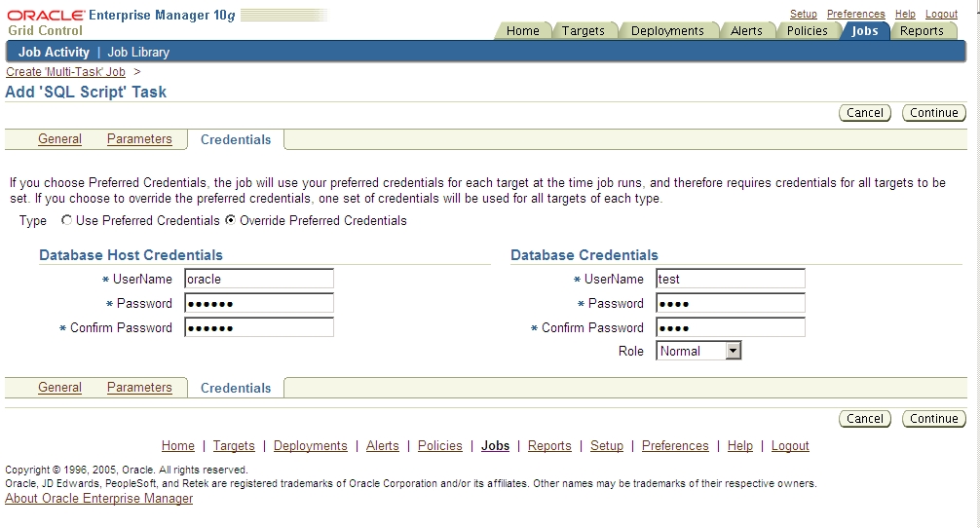This screenshot has width=980, height=528.
Task: Click the Database Credentials heading
Action: pos(584,255)
